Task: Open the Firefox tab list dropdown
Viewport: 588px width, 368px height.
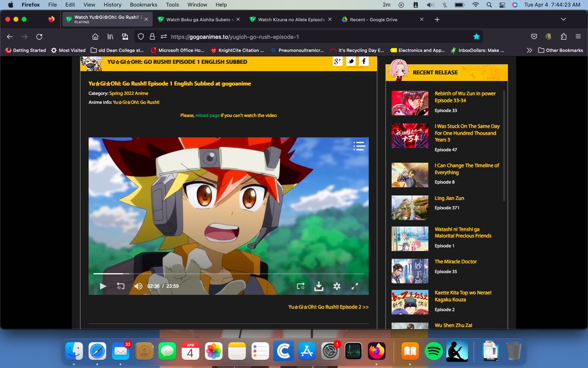Action: (x=563, y=19)
